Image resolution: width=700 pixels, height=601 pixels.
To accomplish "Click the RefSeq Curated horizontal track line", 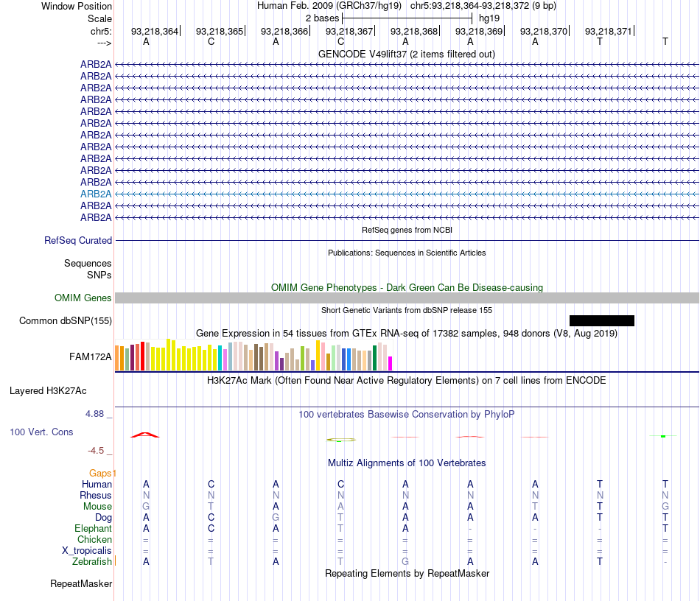I will click(x=407, y=241).
